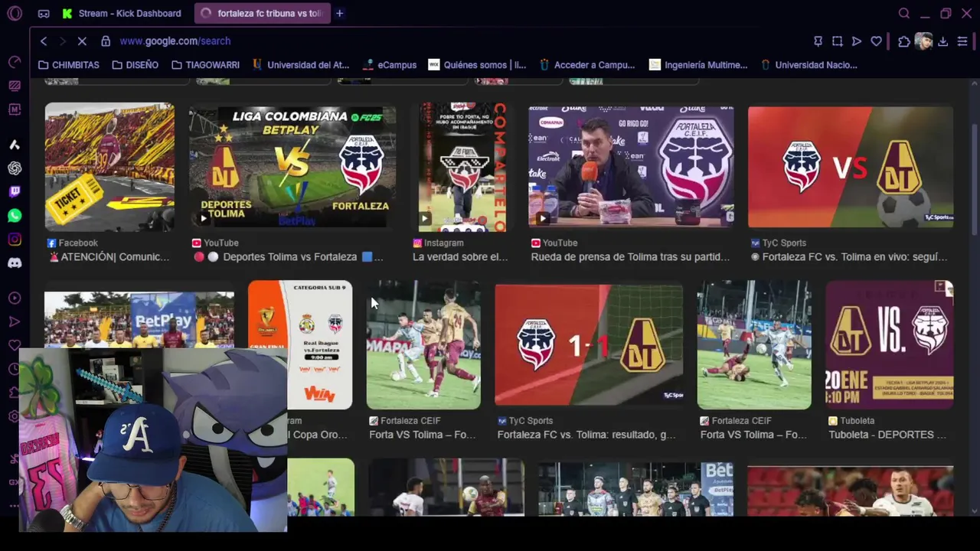Screen dimensions: 980x551
Task: Focus the www.google.com/search address bar
Action: pos(175,41)
